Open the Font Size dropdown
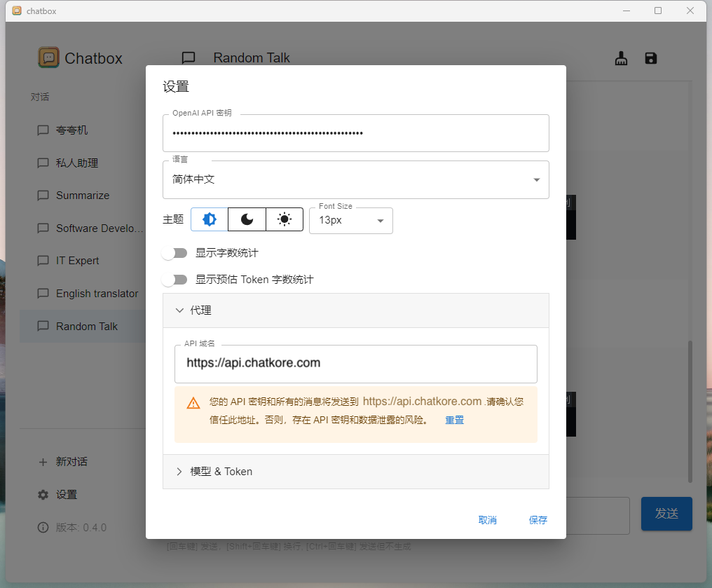Screen dimensions: 712x588 click(x=351, y=220)
